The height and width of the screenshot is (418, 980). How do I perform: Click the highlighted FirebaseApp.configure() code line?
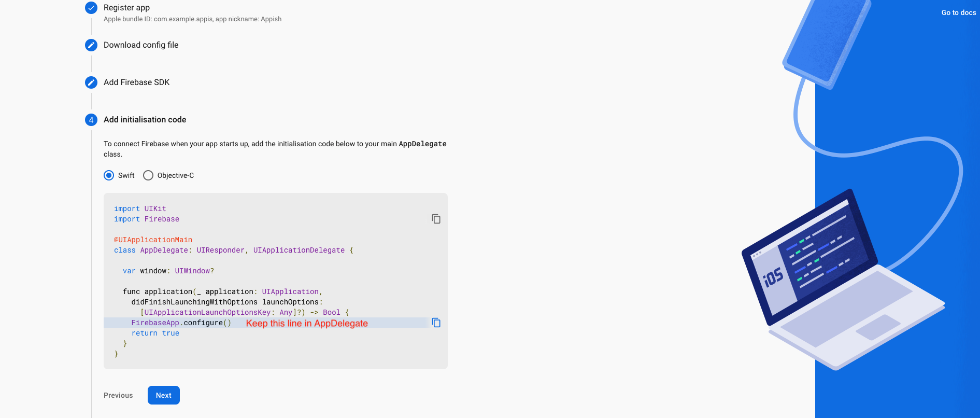tap(181, 323)
